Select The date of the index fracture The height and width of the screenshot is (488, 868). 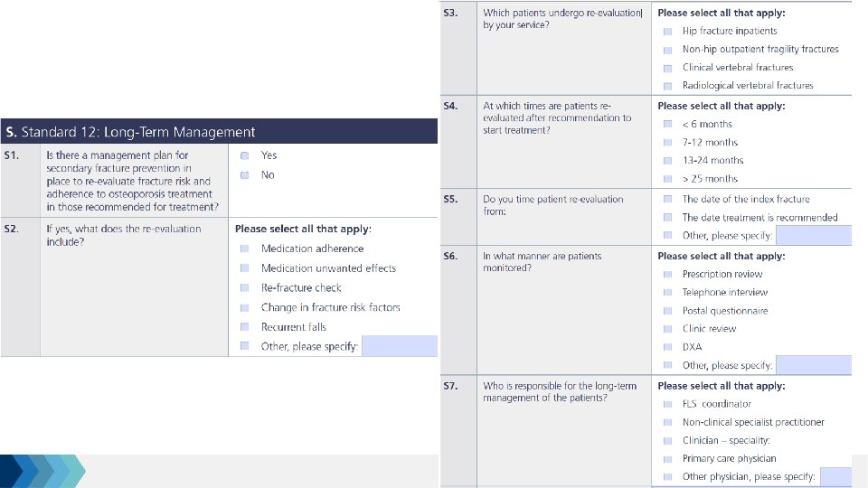pos(667,199)
